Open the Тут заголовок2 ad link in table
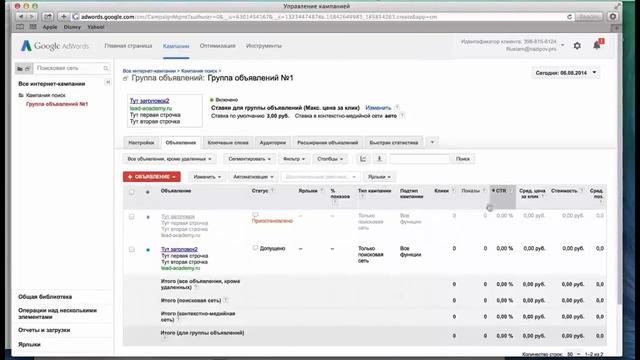The image size is (640, 360). coord(179,249)
